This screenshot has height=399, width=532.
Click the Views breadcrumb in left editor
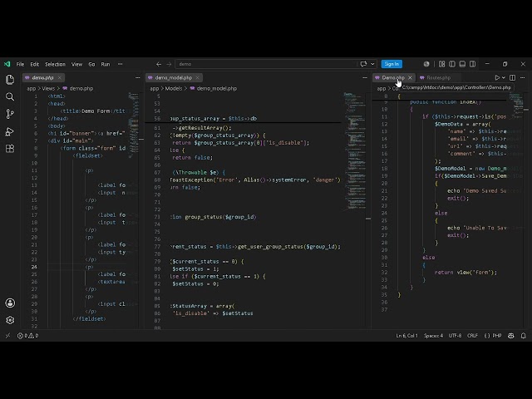coord(48,89)
